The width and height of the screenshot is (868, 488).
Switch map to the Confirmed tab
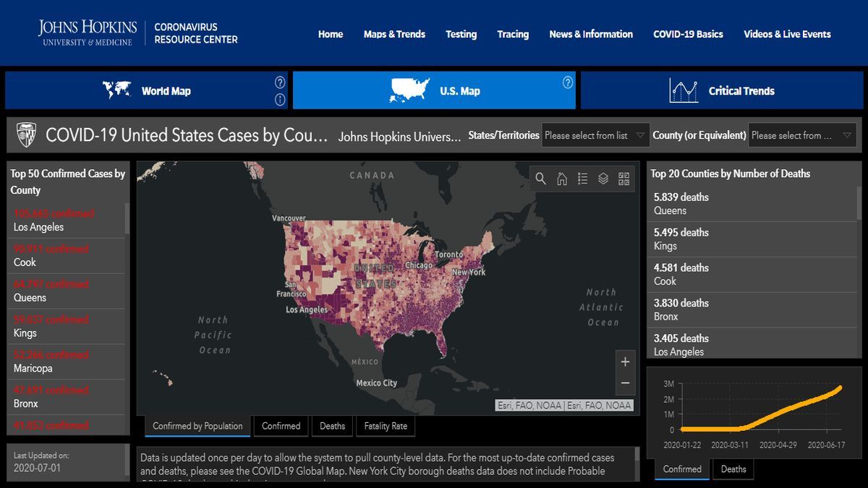tap(281, 426)
